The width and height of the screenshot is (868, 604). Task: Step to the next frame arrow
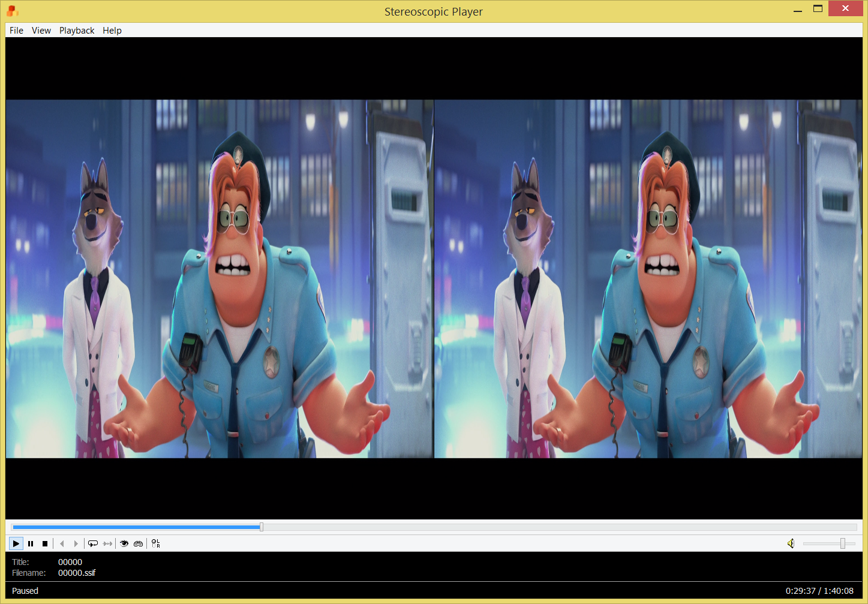click(x=76, y=543)
